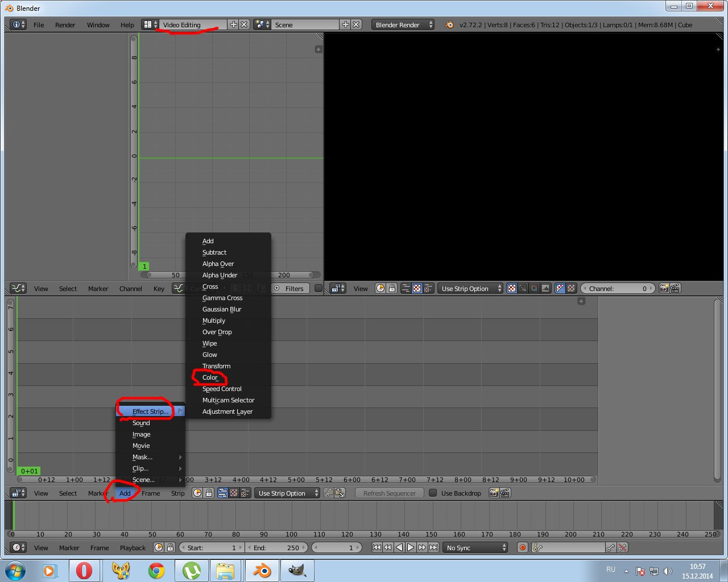This screenshot has height=582, width=728.
Task: Open the Window menu
Action: (x=98, y=25)
